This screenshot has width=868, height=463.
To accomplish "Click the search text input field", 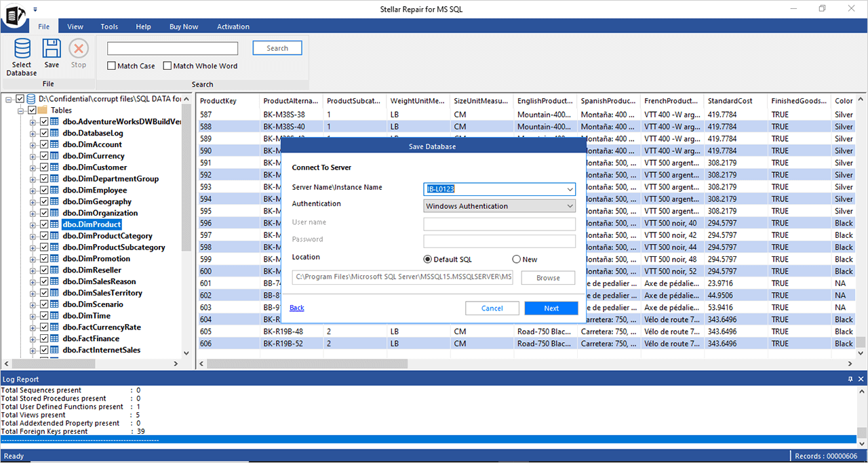I will tap(172, 48).
